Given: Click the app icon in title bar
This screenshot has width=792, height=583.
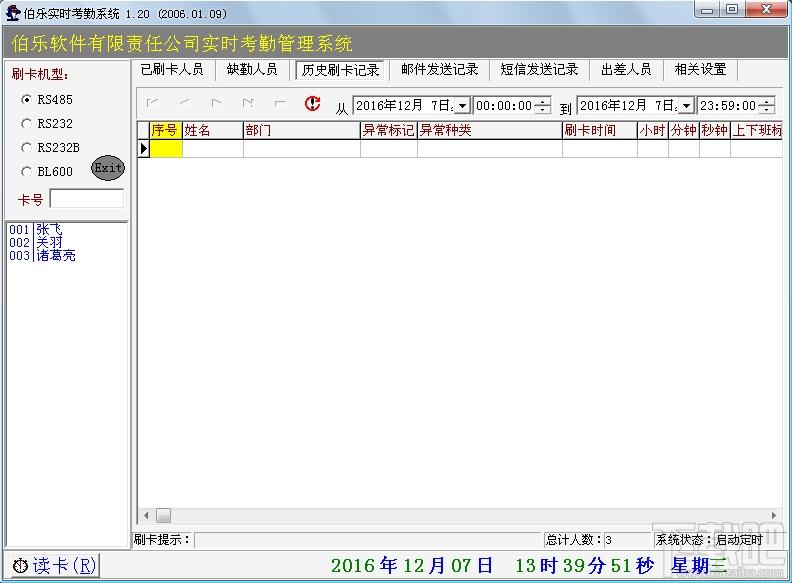Looking at the screenshot, I should click(x=13, y=13).
